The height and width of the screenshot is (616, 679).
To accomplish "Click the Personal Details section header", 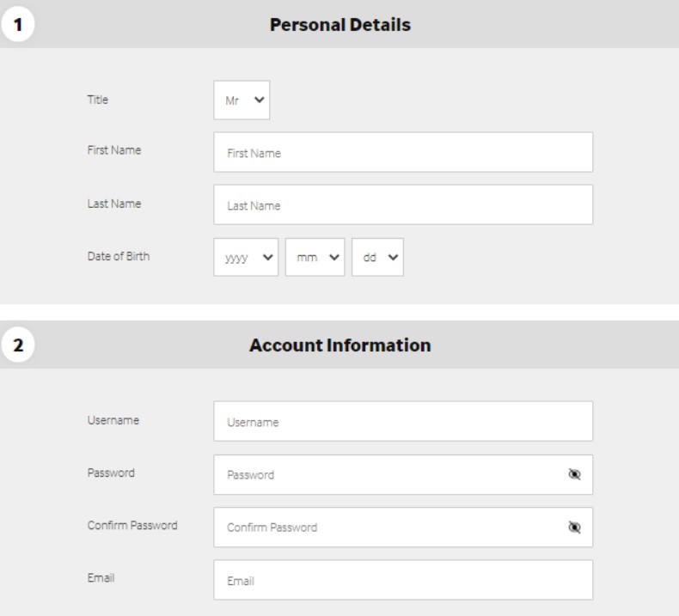I will [340, 25].
